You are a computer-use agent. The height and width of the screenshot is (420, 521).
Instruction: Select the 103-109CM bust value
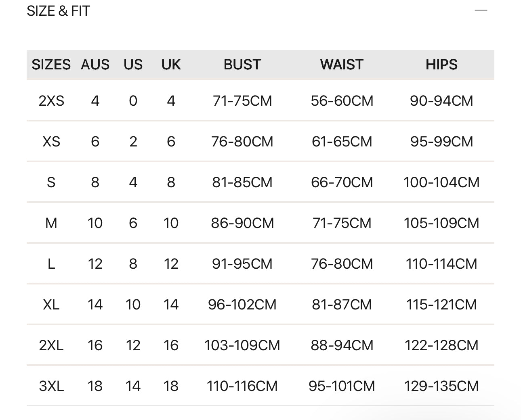coord(242,345)
